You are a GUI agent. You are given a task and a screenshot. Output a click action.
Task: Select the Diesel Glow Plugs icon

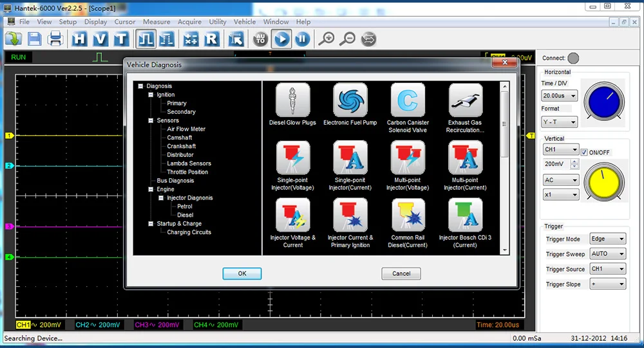(292, 100)
